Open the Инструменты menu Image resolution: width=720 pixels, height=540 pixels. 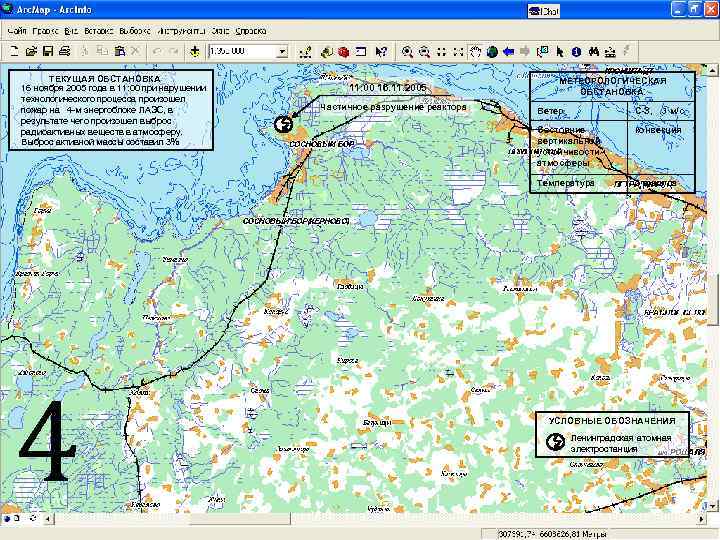point(181,31)
